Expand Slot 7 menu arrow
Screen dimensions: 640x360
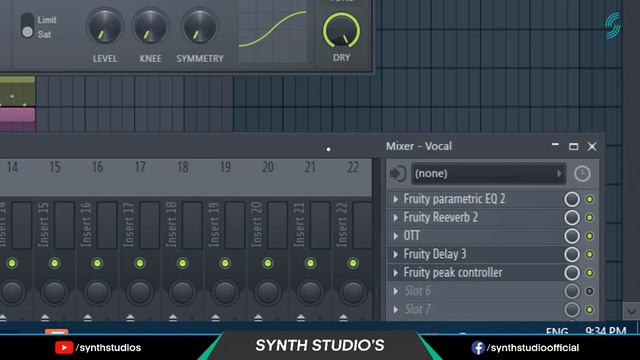(x=396, y=309)
